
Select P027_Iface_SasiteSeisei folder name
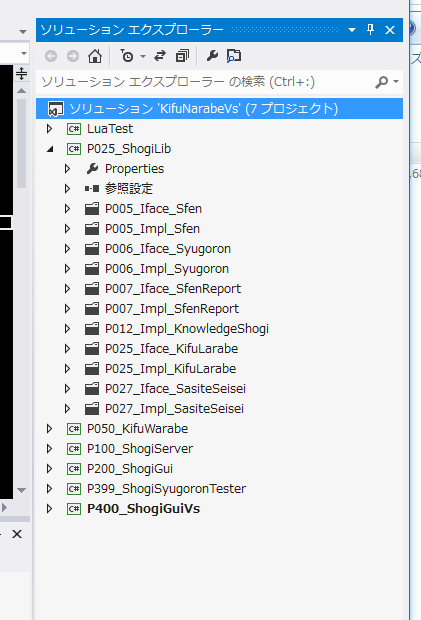click(x=175, y=389)
